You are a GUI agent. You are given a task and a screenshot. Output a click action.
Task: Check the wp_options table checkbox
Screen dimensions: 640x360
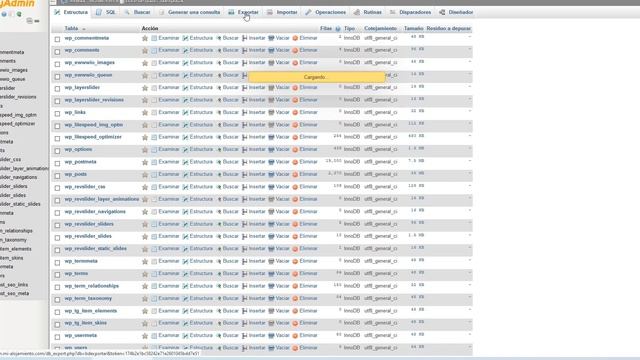(57, 151)
